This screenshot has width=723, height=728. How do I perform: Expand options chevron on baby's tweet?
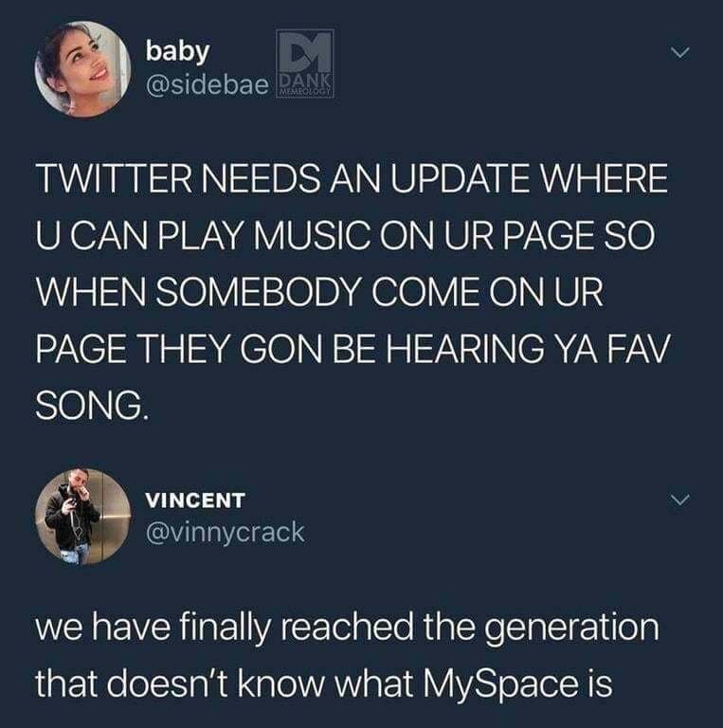(680, 52)
